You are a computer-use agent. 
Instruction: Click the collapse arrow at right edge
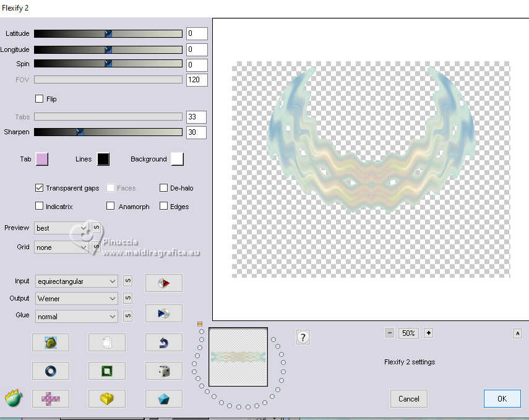517,333
